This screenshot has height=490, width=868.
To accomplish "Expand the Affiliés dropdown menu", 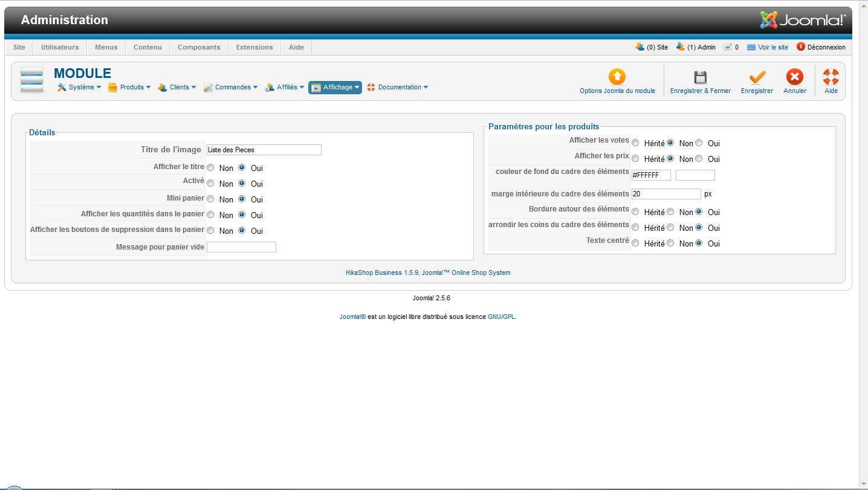I will tap(285, 88).
